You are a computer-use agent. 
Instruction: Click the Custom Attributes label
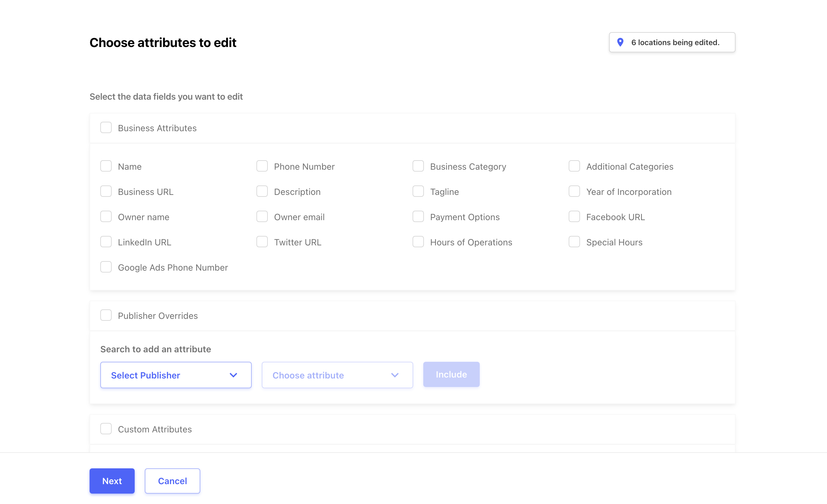pyautogui.click(x=155, y=429)
